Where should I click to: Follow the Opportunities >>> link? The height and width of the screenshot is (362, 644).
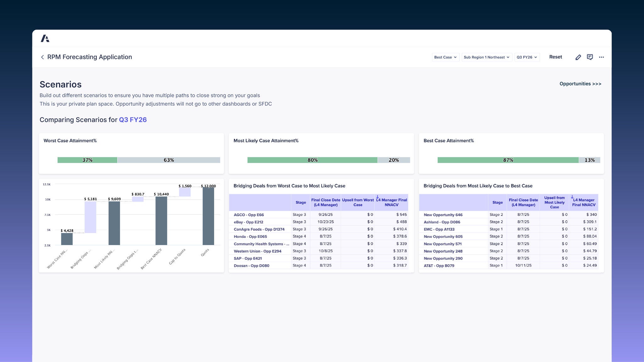(x=580, y=84)
